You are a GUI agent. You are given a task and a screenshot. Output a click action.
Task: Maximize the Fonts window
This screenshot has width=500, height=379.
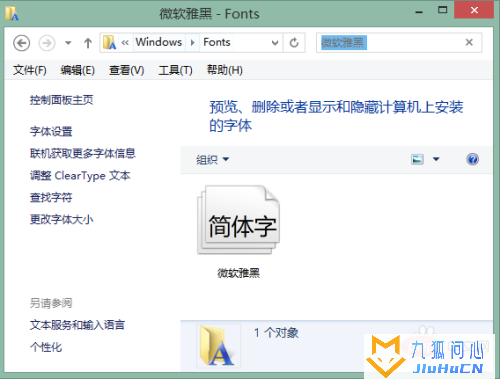(442, 11)
